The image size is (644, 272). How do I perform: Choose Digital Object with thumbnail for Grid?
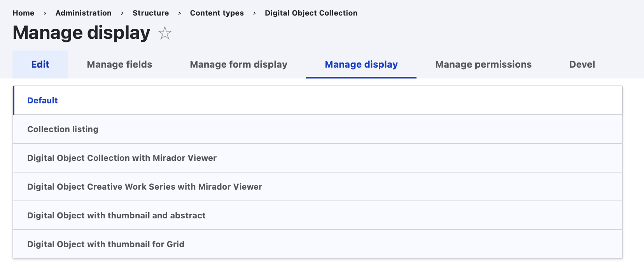105,244
